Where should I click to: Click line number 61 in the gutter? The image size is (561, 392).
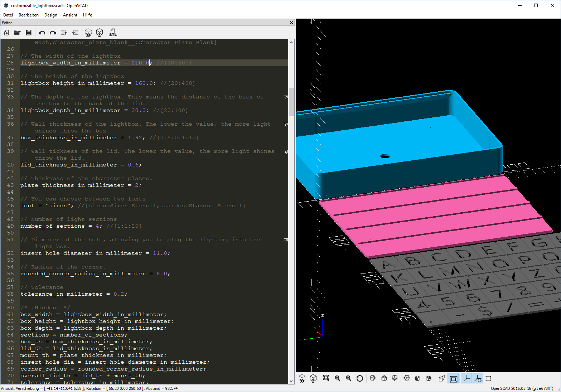[x=10, y=314]
